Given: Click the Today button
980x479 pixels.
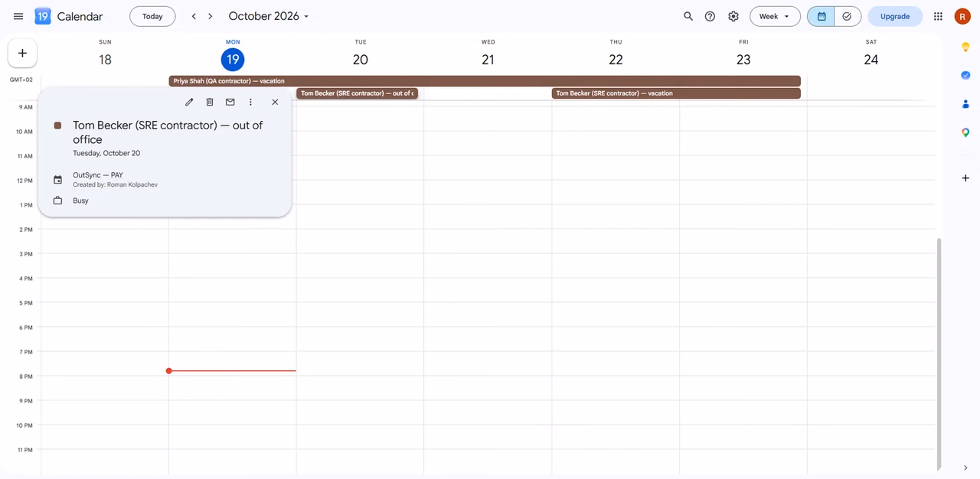Looking at the screenshot, I should 152,16.
